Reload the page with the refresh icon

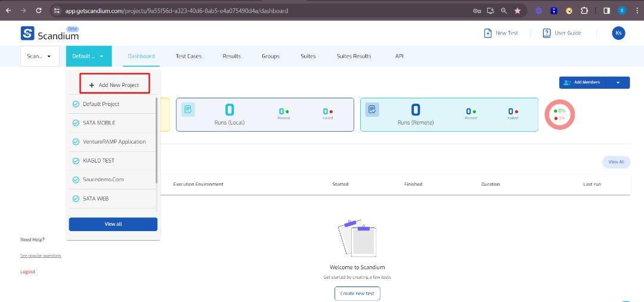coord(39,11)
